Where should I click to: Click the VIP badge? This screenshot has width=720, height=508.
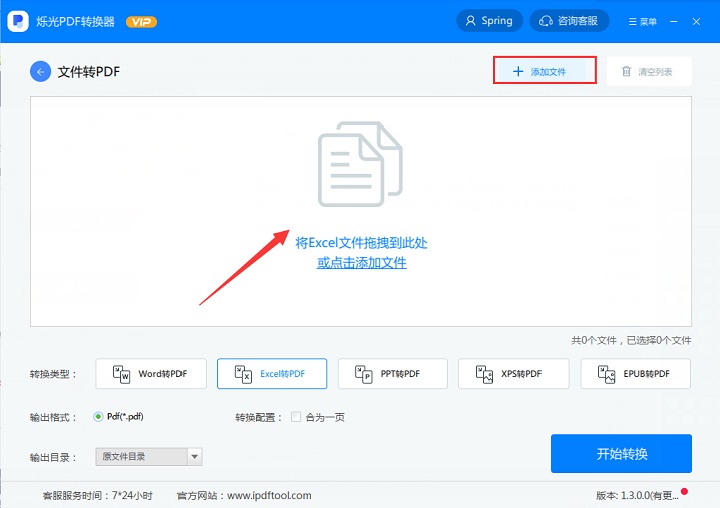tap(141, 22)
